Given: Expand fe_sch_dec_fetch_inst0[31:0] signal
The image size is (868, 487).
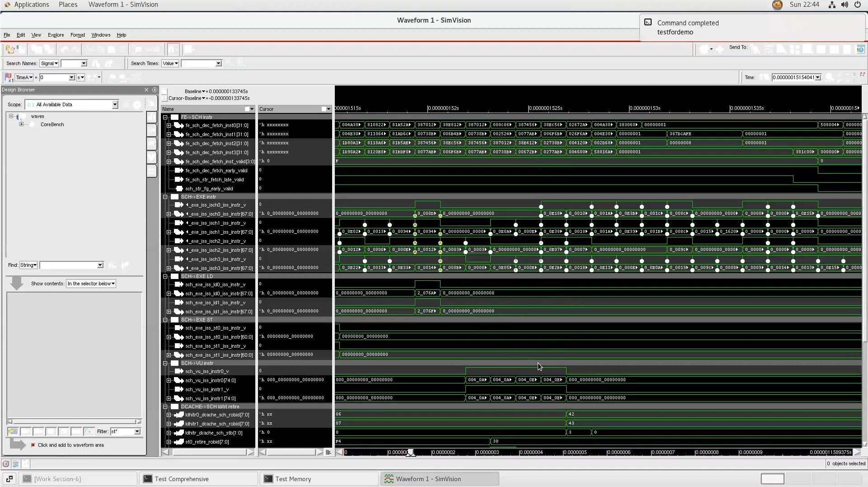Looking at the screenshot, I should tap(169, 125).
